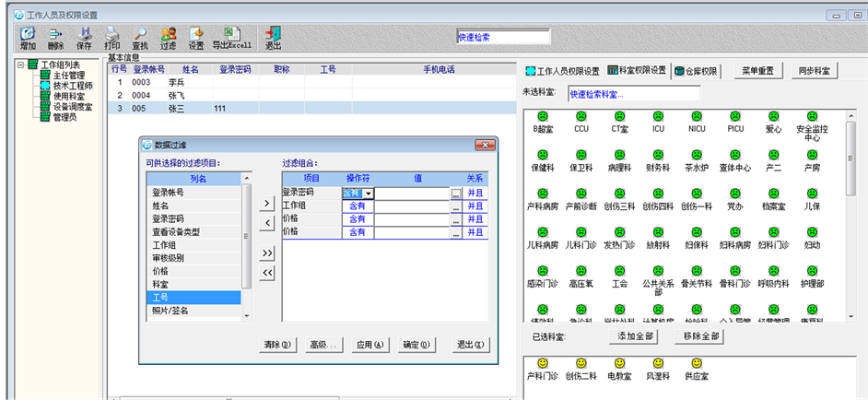Collapse the 工作组列表 tree root
Viewport: 868px width, 400px height.
pyautogui.click(x=21, y=65)
